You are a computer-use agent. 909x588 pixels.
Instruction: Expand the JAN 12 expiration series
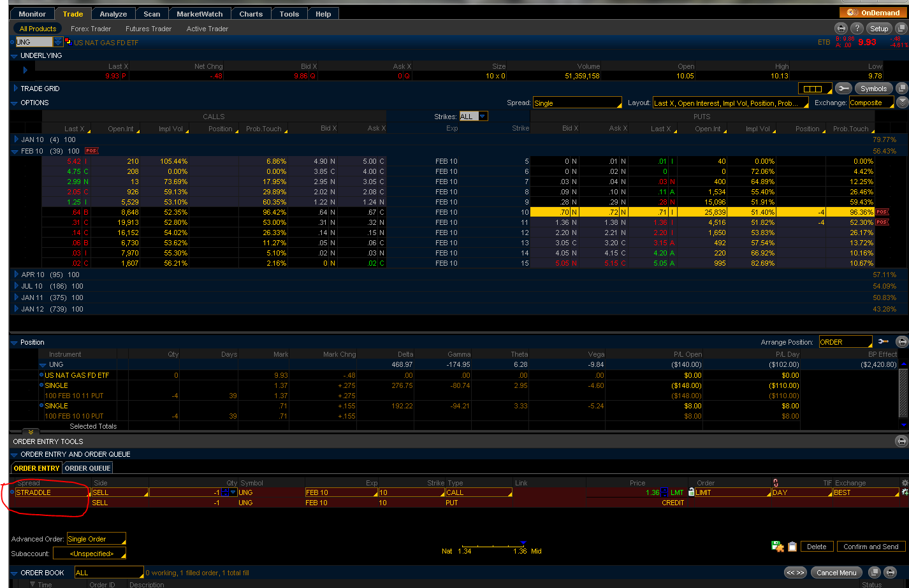pyautogui.click(x=17, y=309)
